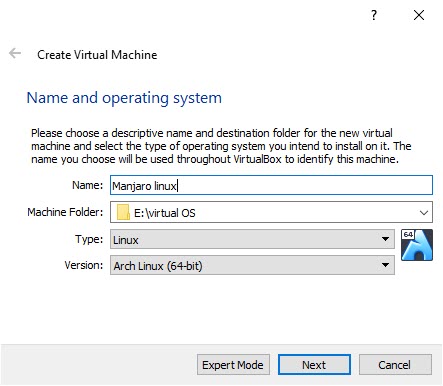Screen dimensions: 443x386
Task: Click the Type label
Action: click(89, 239)
